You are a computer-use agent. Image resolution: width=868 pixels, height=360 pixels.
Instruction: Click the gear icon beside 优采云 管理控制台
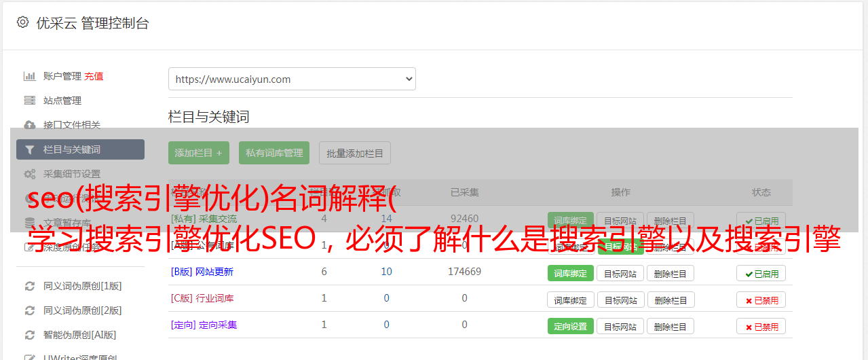click(22, 22)
